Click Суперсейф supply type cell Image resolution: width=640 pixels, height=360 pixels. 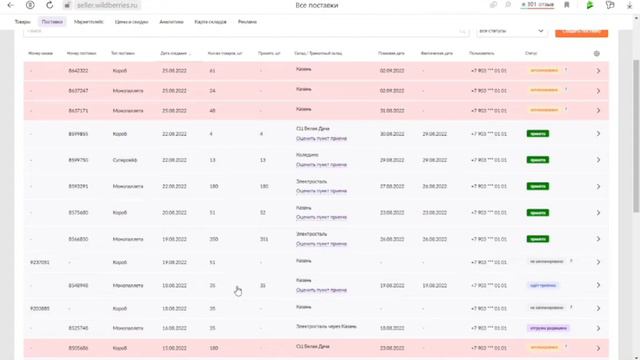pyautogui.click(x=125, y=160)
